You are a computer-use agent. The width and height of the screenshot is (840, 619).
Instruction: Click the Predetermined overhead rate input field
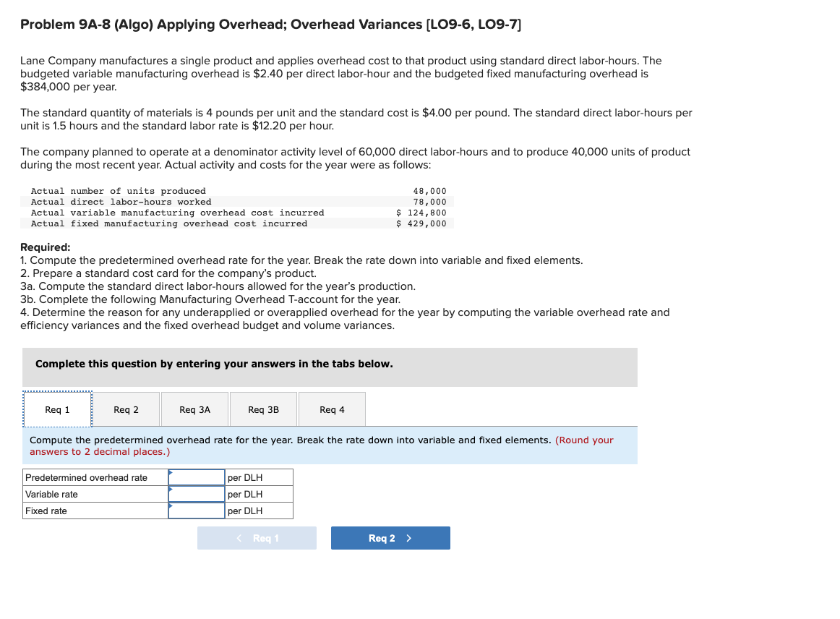[195, 477]
